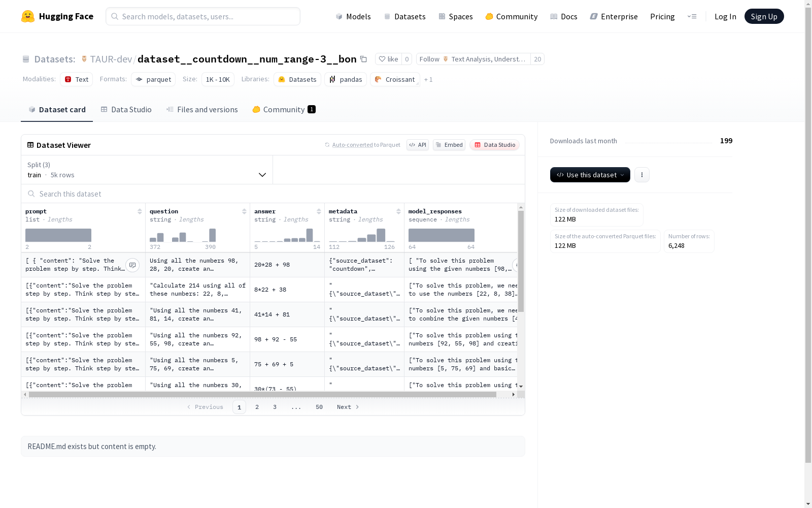Open Models in the top navigation
This screenshot has height=508, width=812.
click(x=353, y=16)
